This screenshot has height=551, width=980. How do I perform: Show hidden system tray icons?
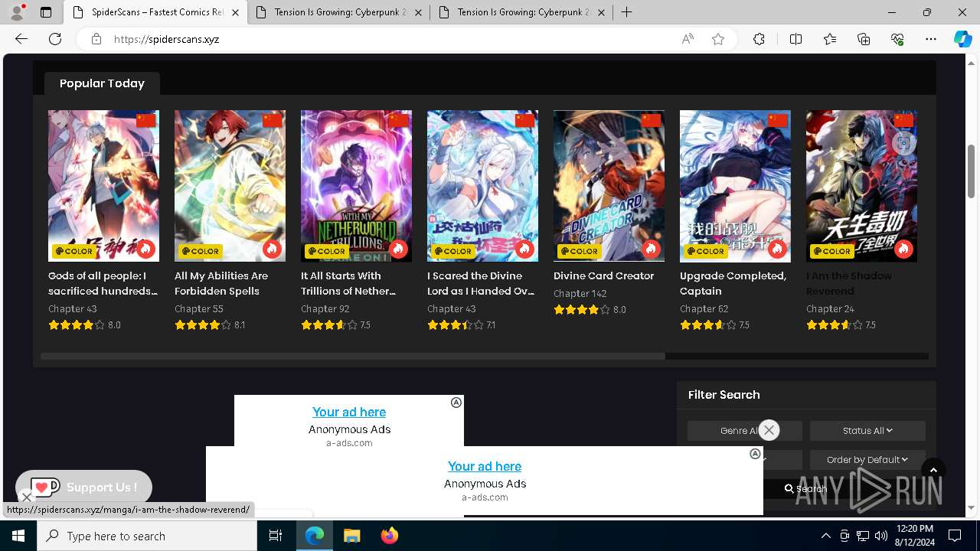pos(825,536)
